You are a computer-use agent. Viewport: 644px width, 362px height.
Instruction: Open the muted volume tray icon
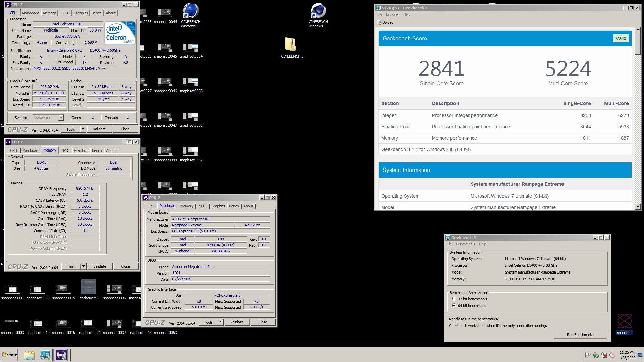(x=612, y=355)
